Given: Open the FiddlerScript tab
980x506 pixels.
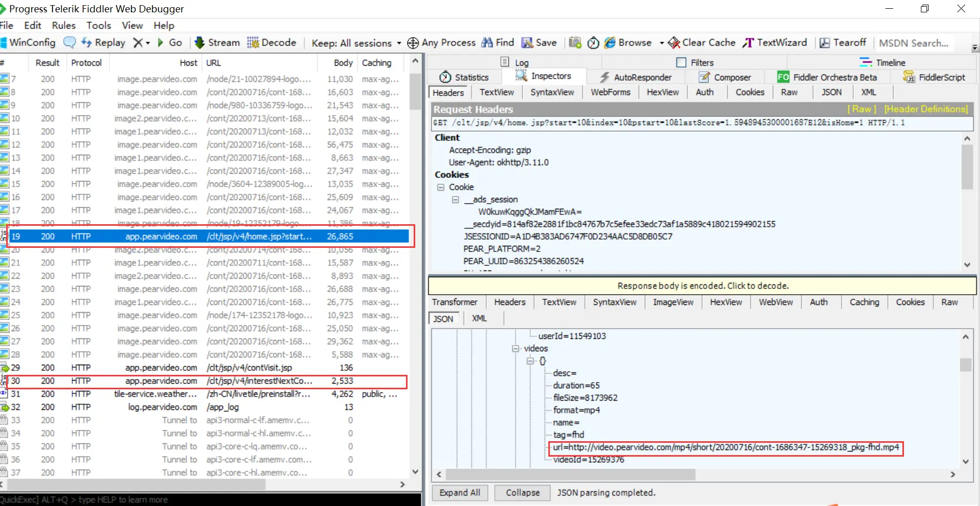Looking at the screenshot, I should [934, 77].
